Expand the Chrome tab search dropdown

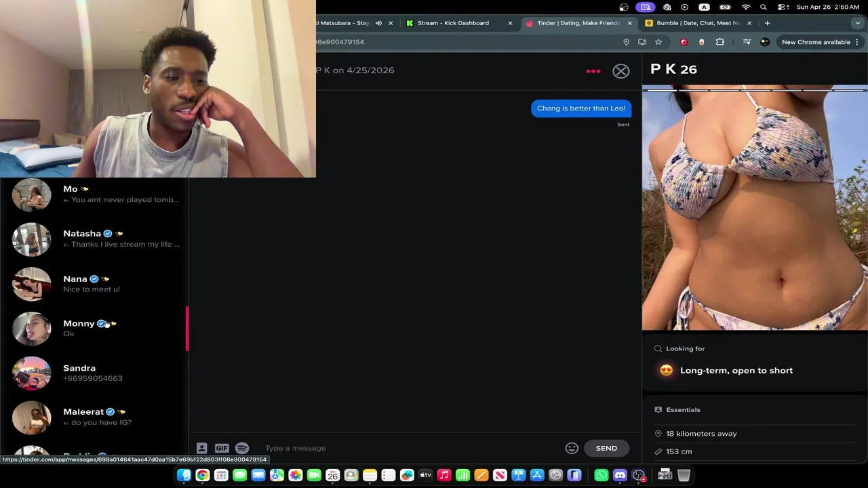coord(857,23)
